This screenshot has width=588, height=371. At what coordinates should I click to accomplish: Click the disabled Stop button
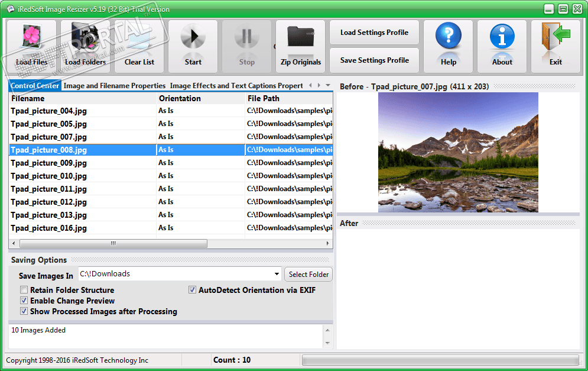pos(247,46)
